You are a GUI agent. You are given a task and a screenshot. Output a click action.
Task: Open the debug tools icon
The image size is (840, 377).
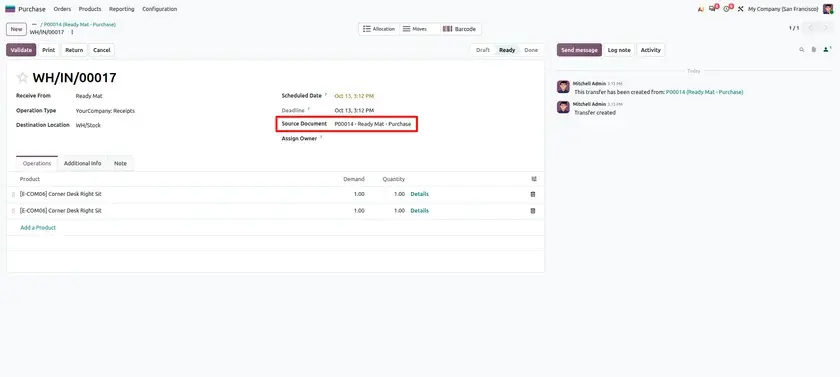coord(740,9)
